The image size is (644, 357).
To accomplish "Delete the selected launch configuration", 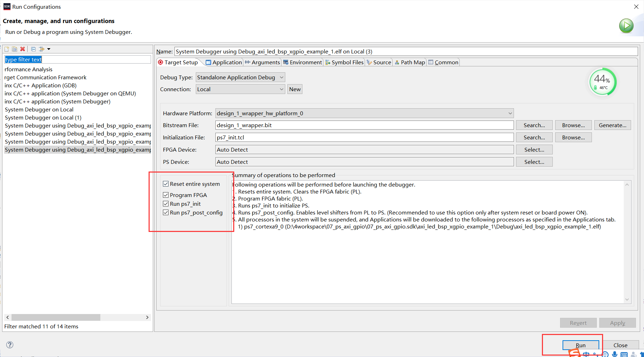I will (22, 49).
